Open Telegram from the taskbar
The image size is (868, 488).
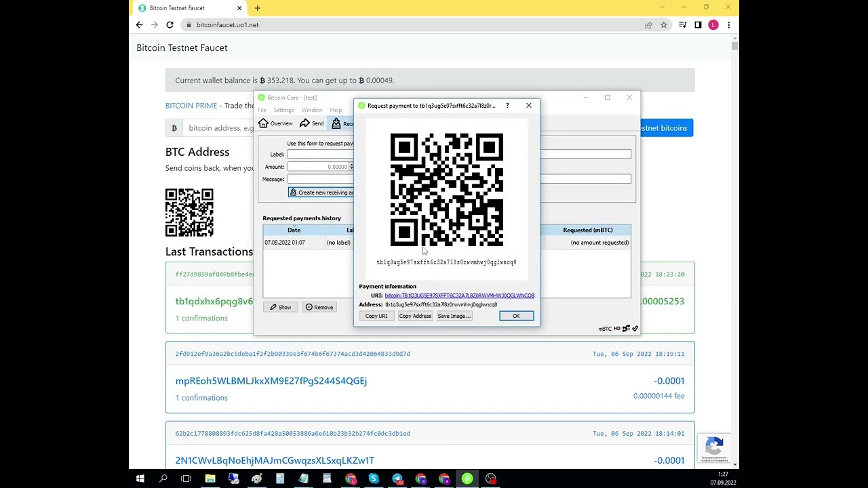pos(397,479)
